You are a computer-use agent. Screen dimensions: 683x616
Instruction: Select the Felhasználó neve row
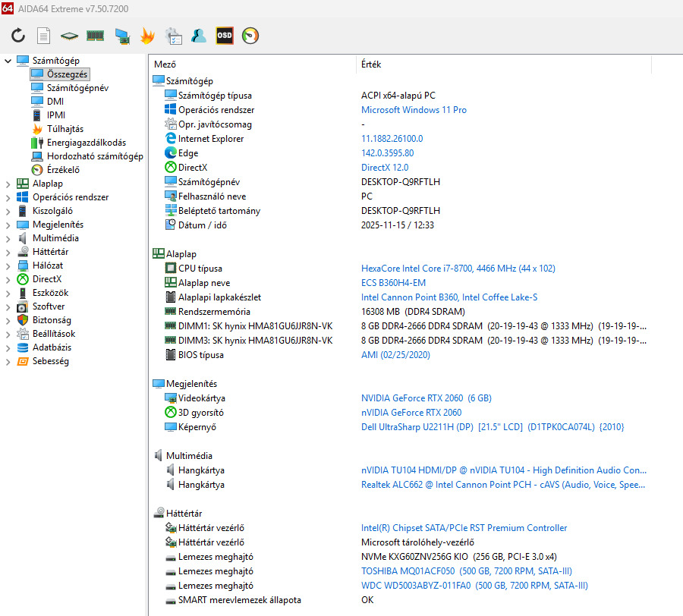click(x=401, y=196)
